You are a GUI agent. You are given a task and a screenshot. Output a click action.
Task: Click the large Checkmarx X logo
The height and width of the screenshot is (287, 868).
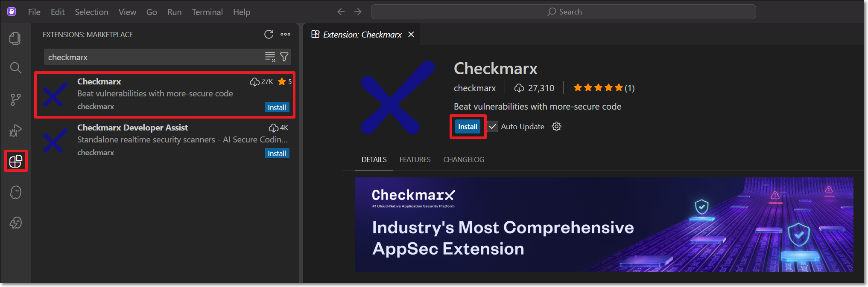(397, 98)
